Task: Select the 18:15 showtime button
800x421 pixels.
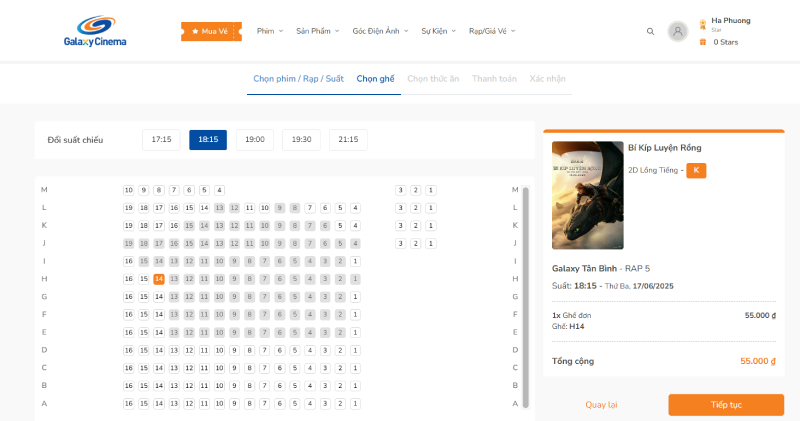Action: pyautogui.click(x=208, y=139)
